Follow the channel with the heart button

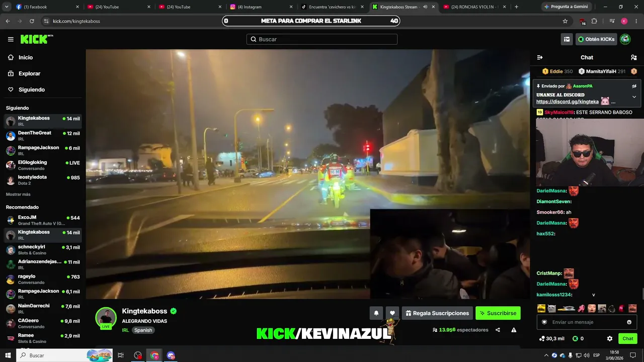click(x=392, y=313)
